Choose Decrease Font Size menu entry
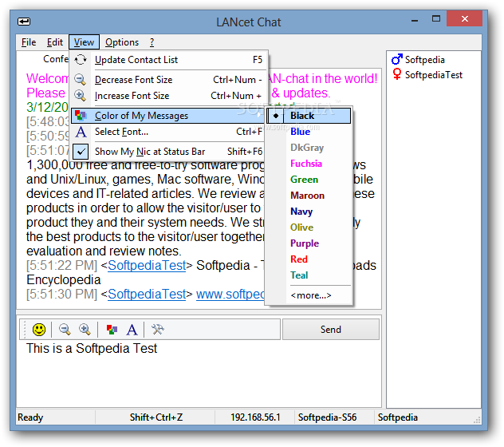The height and width of the screenshot is (447, 504). [x=169, y=80]
